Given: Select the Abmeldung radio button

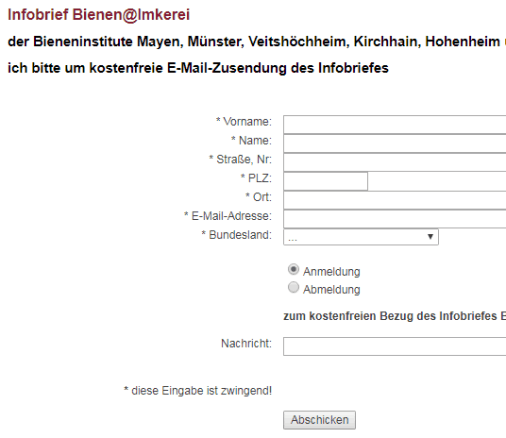Looking at the screenshot, I should [293, 287].
